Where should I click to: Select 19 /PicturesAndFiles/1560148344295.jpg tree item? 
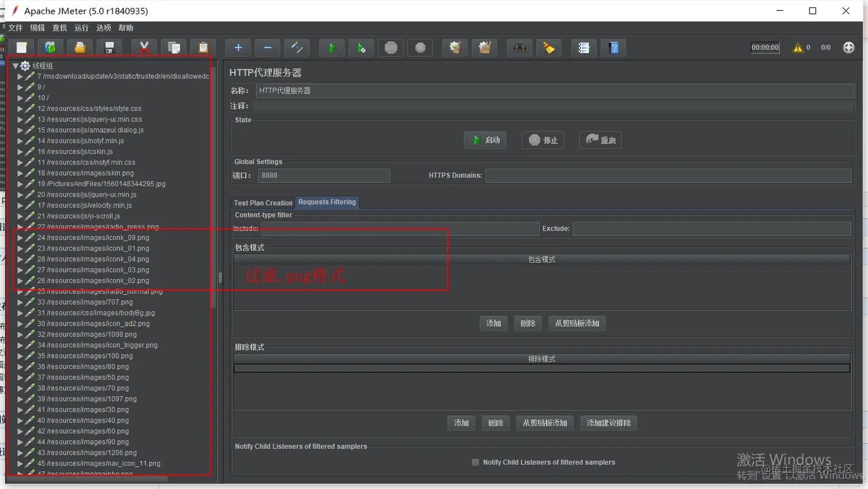click(101, 184)
